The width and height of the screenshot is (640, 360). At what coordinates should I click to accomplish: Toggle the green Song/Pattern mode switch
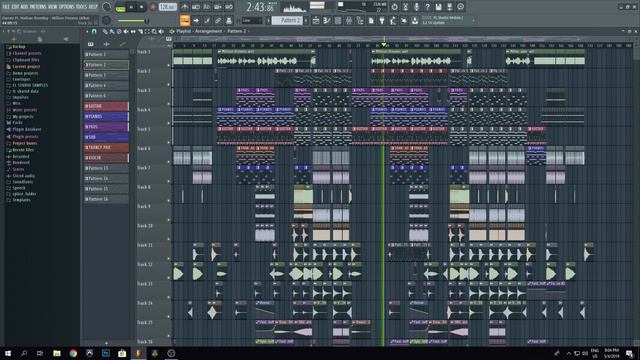[x=120, y=8]
